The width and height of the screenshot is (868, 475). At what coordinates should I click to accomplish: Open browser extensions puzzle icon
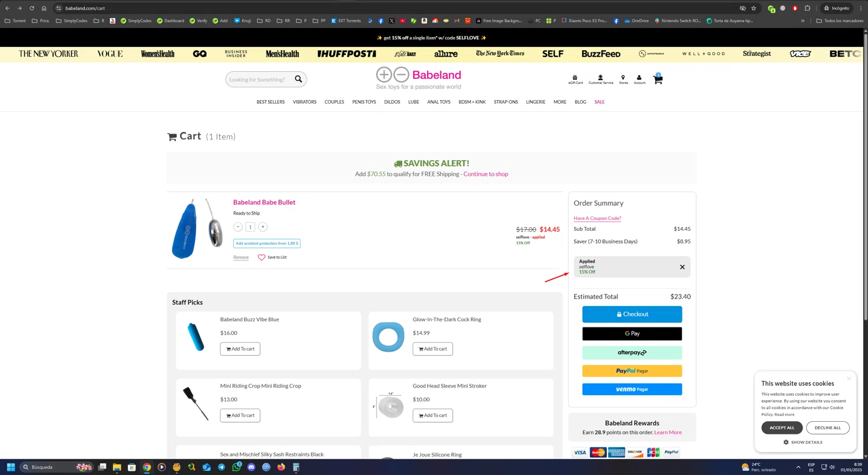[x=807, y=8]
